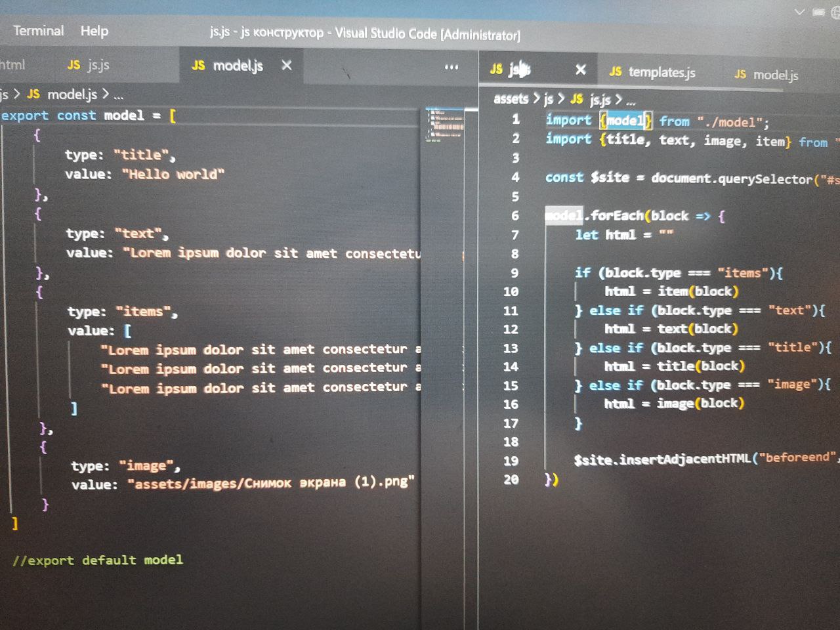Switch to js.js tab in left editor group
This screenshot has width=840, height=630.
[89, 65]
